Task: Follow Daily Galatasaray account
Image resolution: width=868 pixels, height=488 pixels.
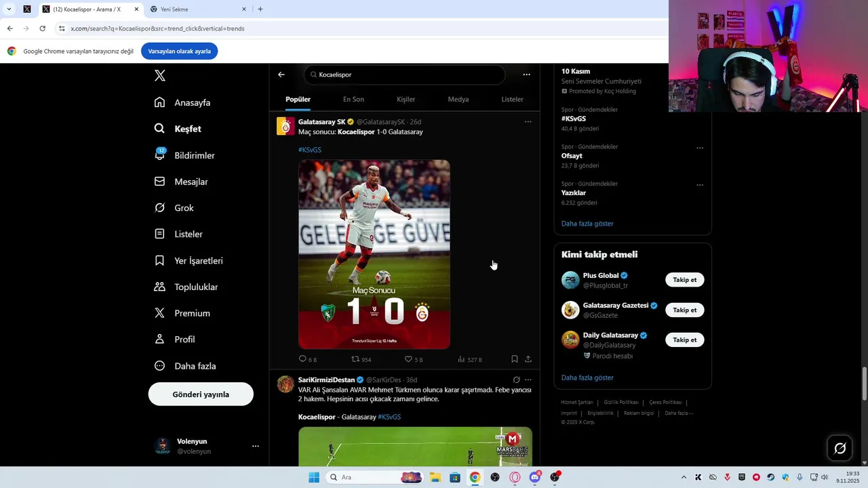Action: click(684, 340)
